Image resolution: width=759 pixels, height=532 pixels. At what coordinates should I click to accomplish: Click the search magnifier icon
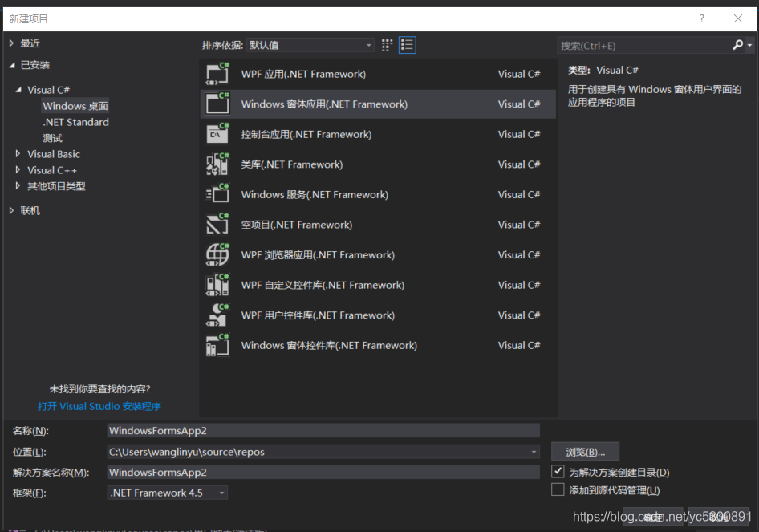point(737,45)
